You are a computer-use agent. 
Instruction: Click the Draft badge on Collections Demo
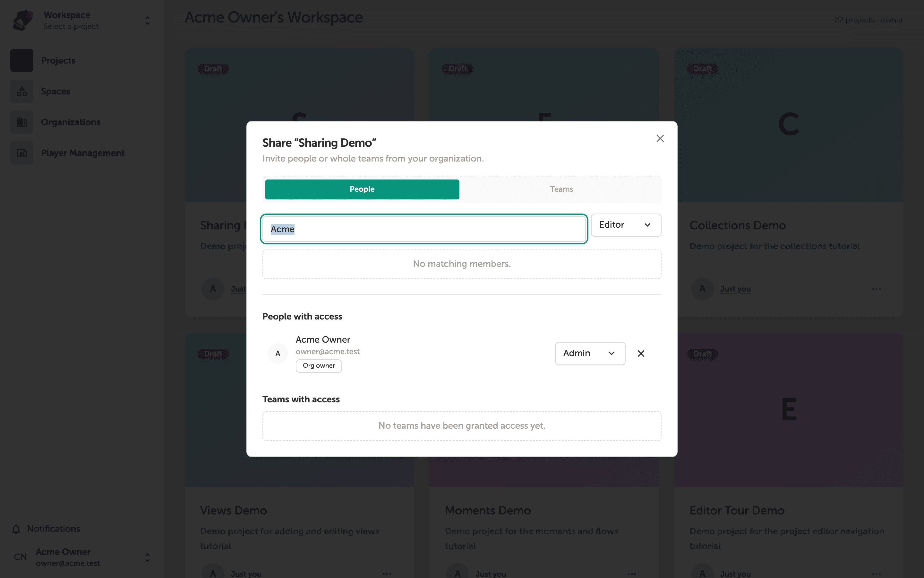702,69
